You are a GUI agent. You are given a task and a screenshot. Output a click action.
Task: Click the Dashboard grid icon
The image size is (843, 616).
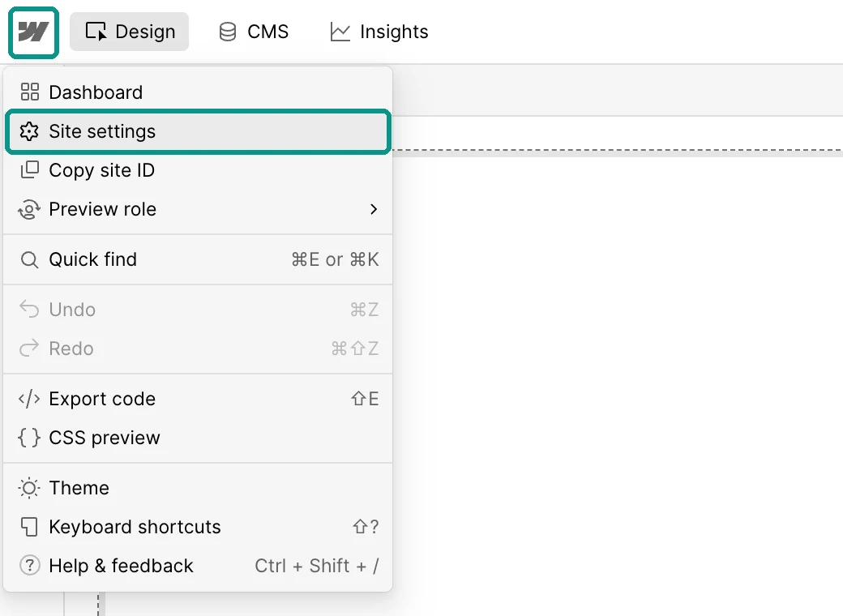tap(29, 92)
